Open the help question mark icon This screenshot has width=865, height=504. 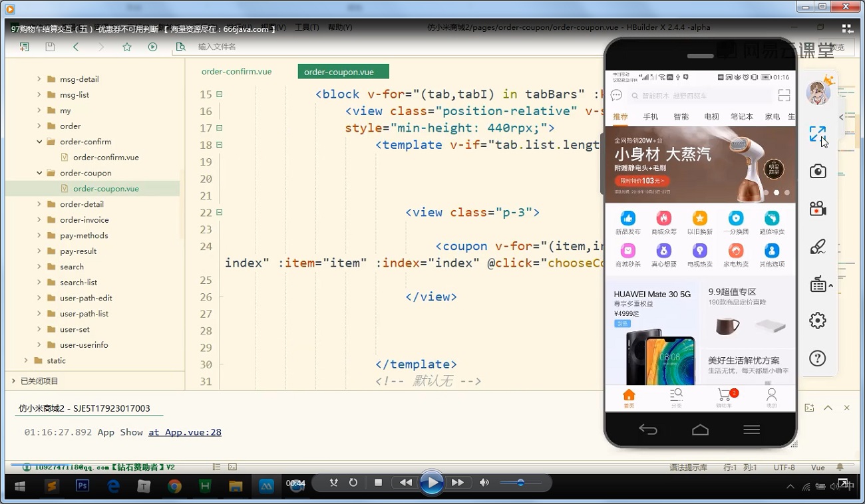(x=818, y=358)
